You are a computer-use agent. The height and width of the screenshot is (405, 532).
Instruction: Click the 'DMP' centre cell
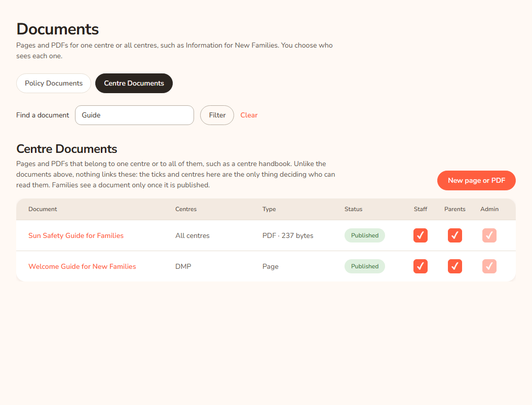click(x=183, y=266)
